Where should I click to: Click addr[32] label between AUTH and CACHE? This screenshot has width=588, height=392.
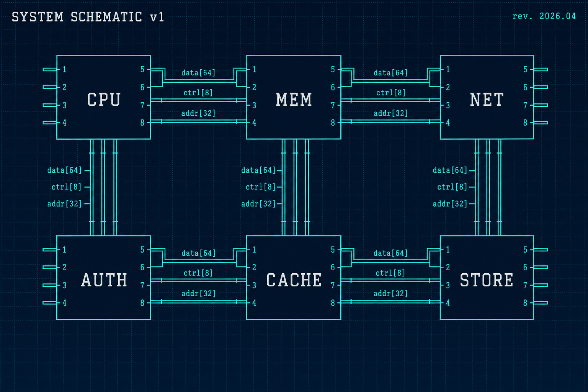point(198,294)
